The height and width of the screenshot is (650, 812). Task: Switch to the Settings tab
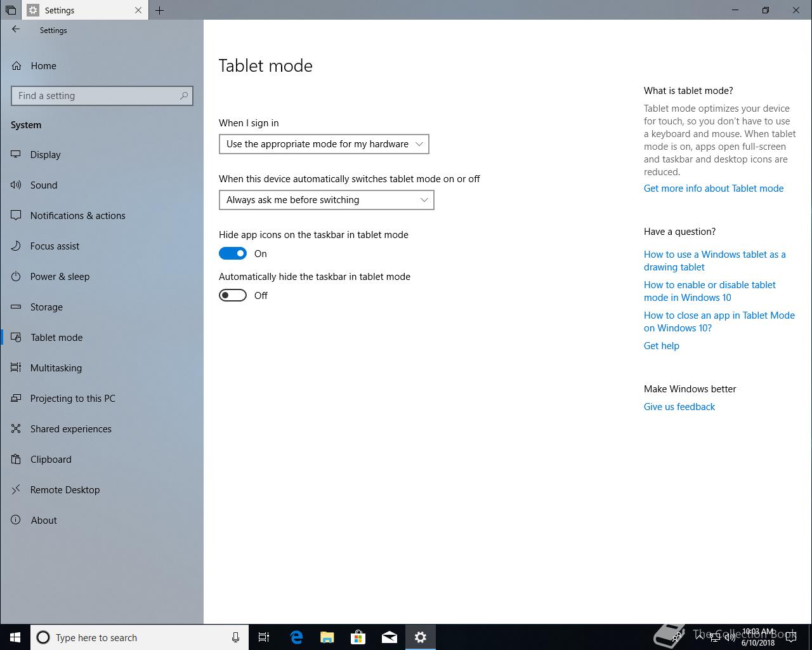click(85, 10)
